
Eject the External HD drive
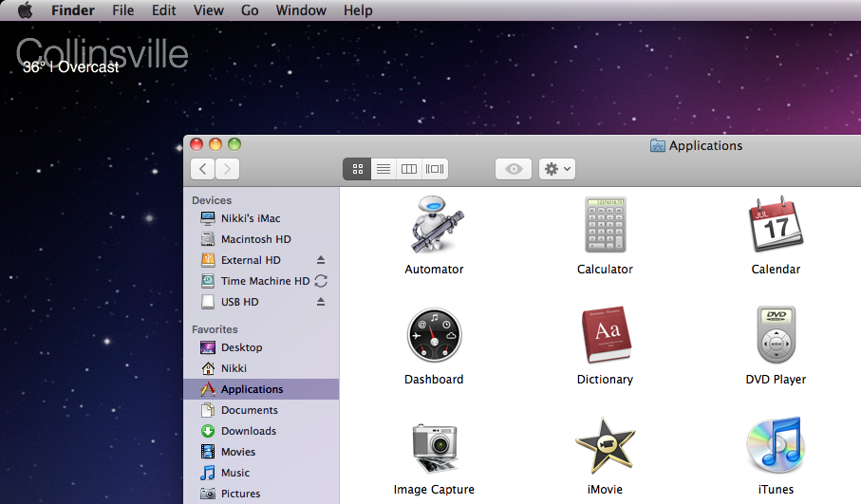coord(321,260)
